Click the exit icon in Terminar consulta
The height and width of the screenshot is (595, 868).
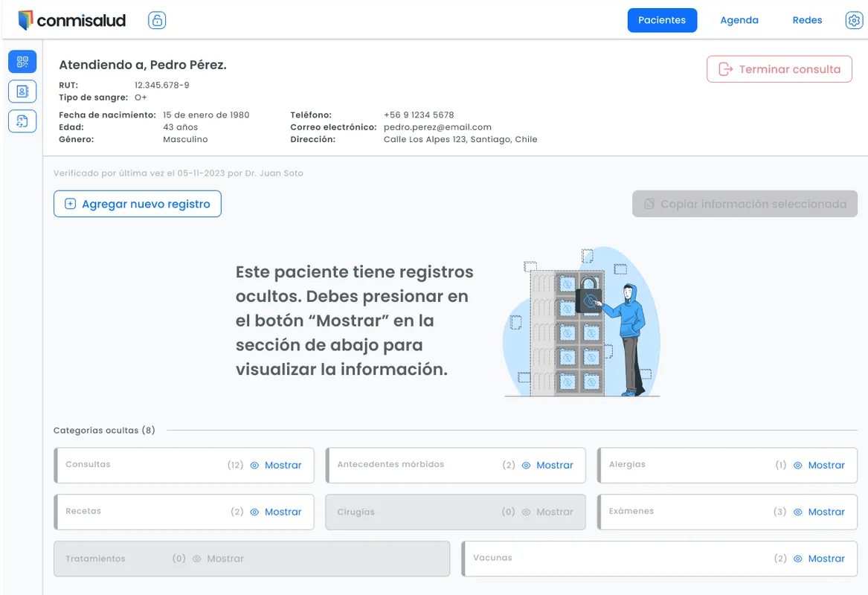point(725,69)
